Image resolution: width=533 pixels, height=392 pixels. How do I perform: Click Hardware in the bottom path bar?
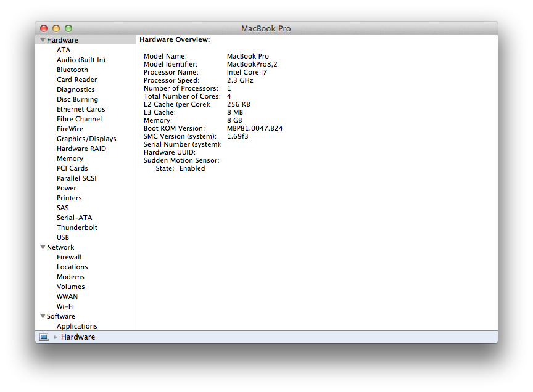click(78, 337)
